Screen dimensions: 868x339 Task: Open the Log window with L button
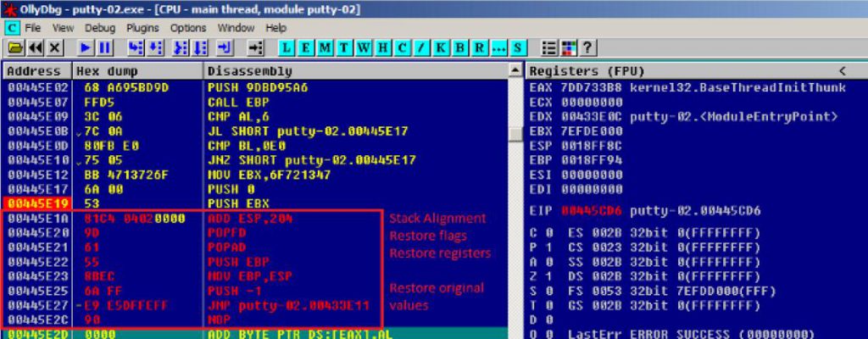[287, 48]
